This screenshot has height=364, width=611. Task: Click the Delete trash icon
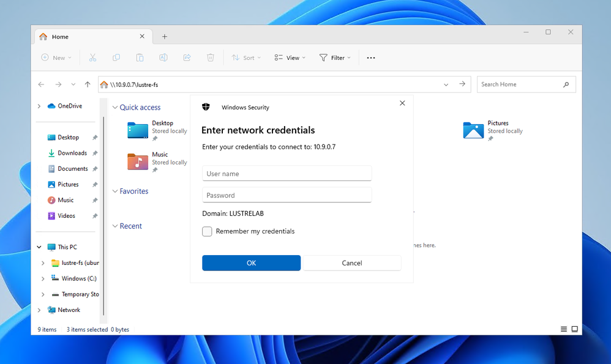coord(211,58)
